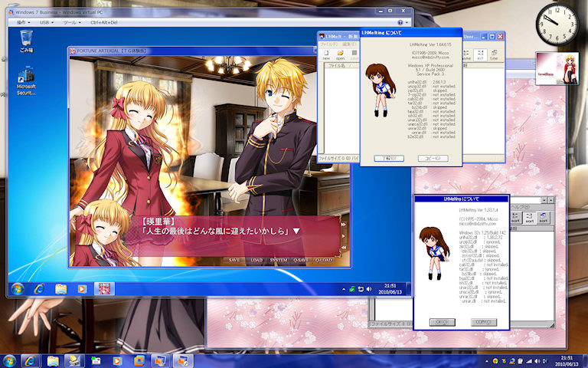The height and width of the screenshot is (368, 588).
Task: Click the host taskbar clock showing 2010/06/13
Action: 567,361
